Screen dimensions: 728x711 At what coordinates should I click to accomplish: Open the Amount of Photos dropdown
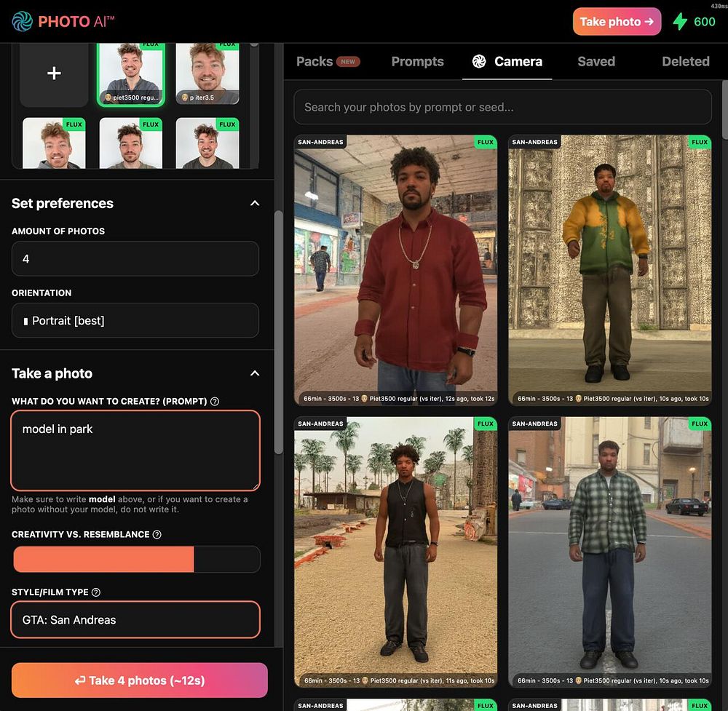click(x=135, y=258)
